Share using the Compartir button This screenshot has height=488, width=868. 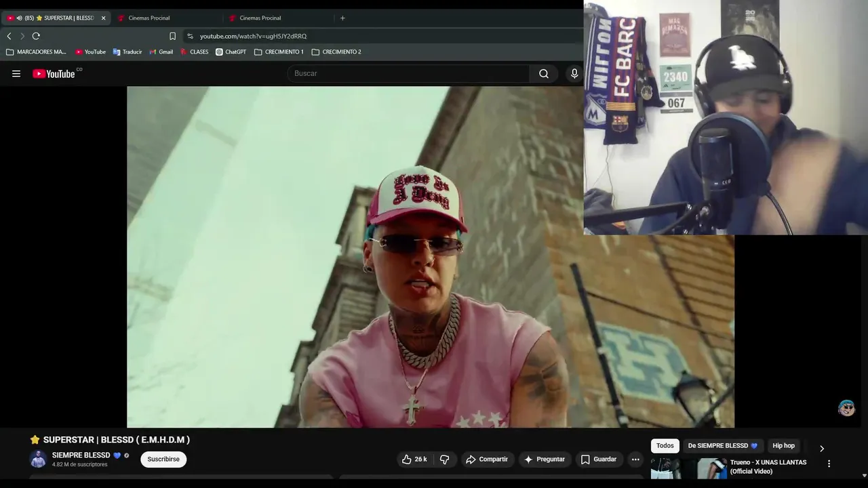pyautogui.click(x=487, y=460)
